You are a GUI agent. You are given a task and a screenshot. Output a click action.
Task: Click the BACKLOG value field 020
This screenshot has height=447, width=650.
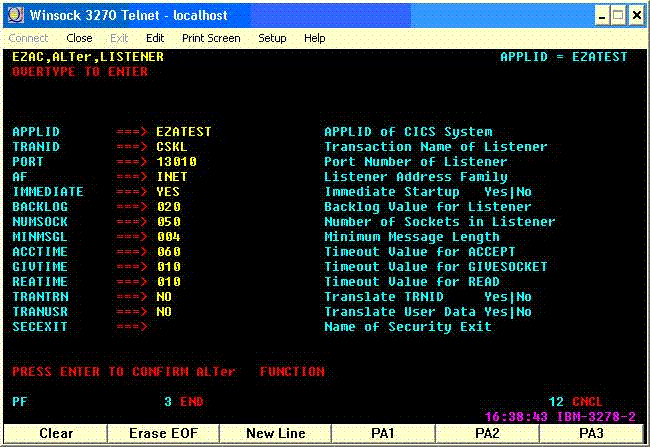pos(169,206)
